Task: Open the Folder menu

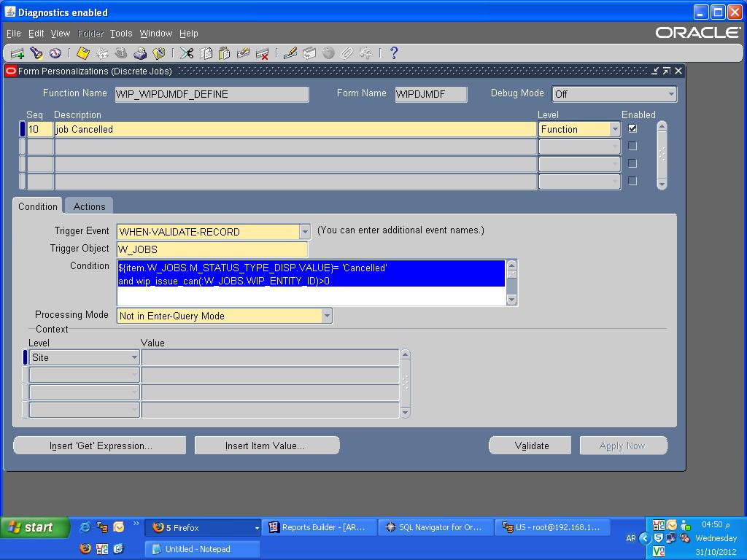Action: 90,34
